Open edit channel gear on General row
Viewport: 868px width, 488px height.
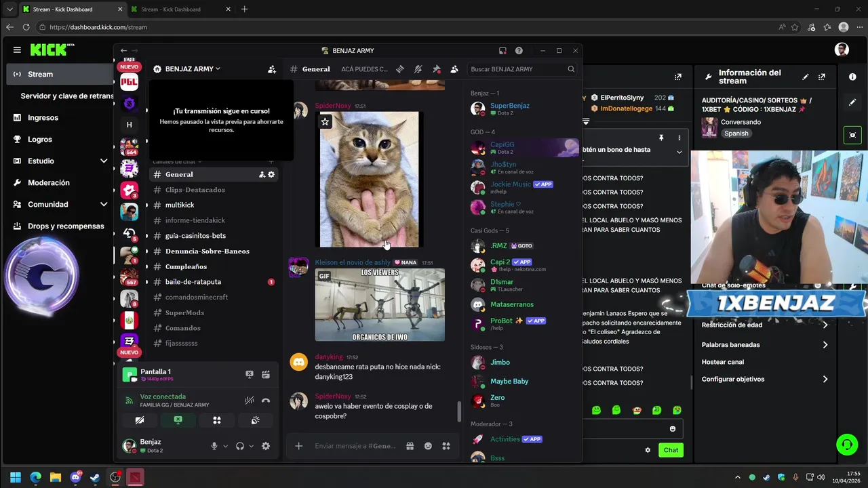pyautogui.click(x=271, y=175)
